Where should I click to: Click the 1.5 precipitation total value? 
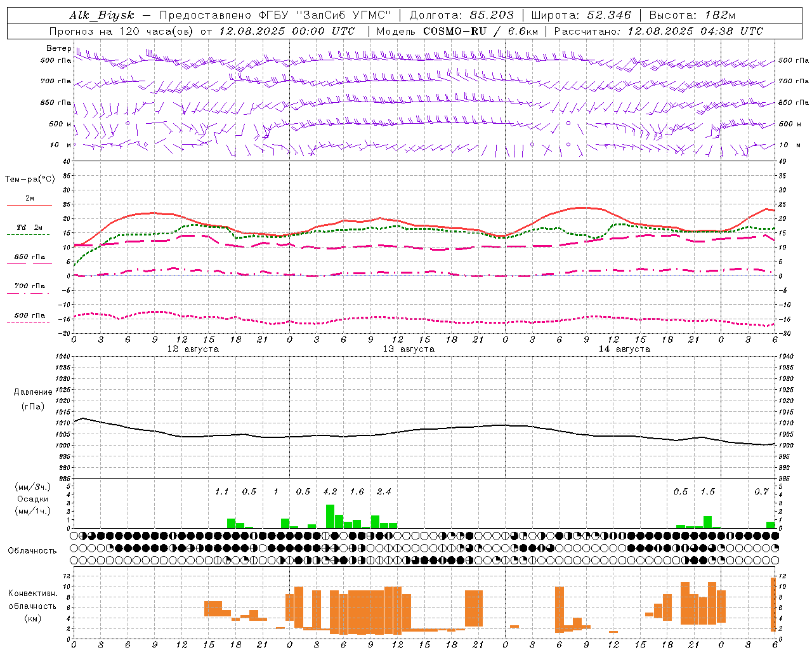(x=707, y=491)
